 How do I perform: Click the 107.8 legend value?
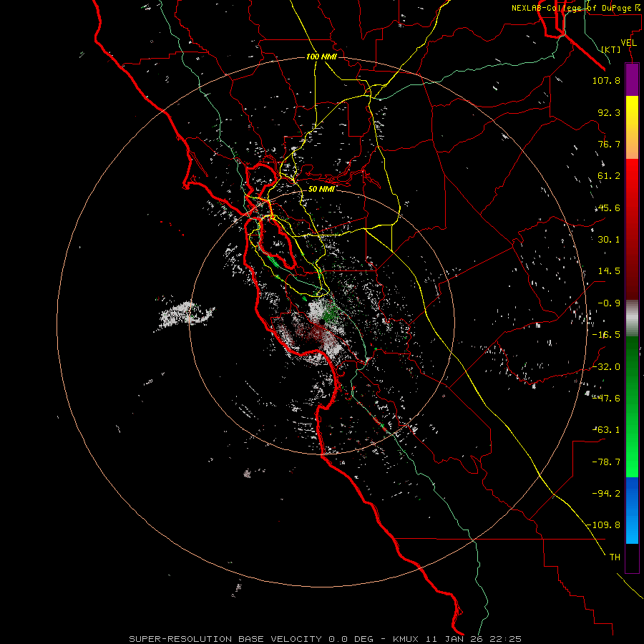tap(606, 80)
